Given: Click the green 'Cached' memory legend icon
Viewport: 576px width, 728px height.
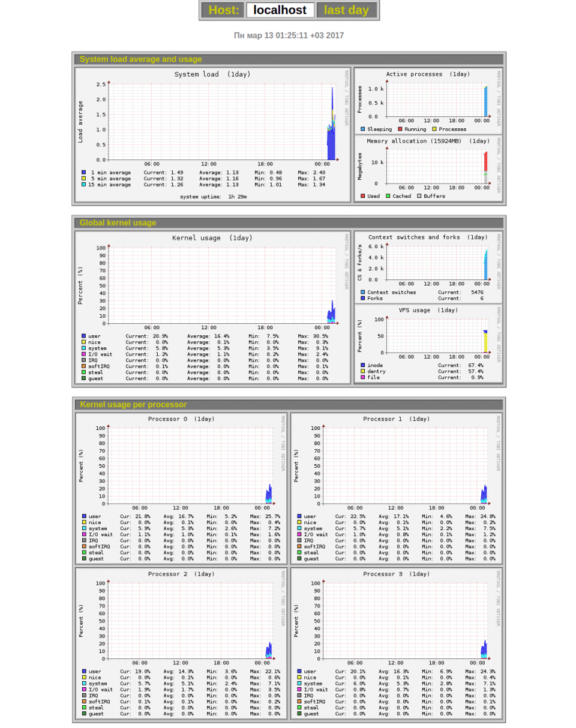Looking at the screenshot, I should tap(388, 195).
